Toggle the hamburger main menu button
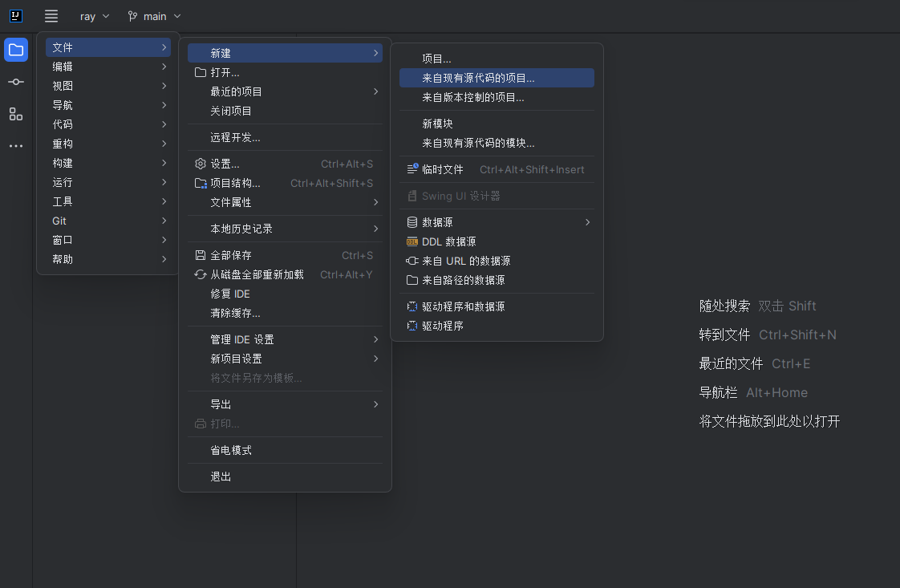The height and width of the screenshot is (588, 900). (51, 16)
